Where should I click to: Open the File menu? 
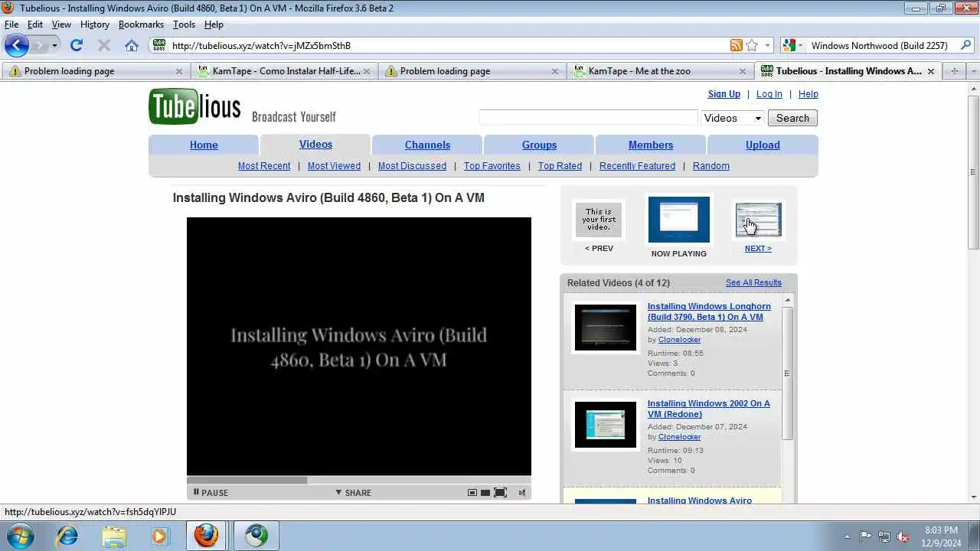coord(11,24)
